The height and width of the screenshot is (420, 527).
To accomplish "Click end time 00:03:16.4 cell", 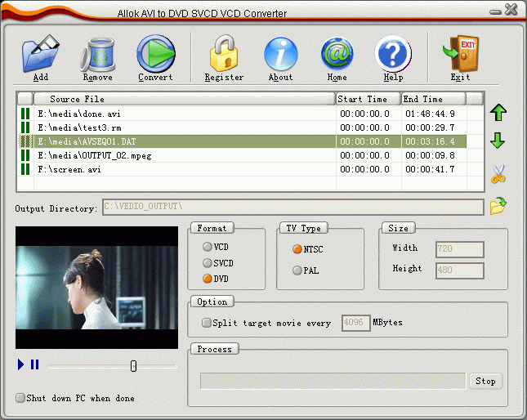I will (434, 141).
